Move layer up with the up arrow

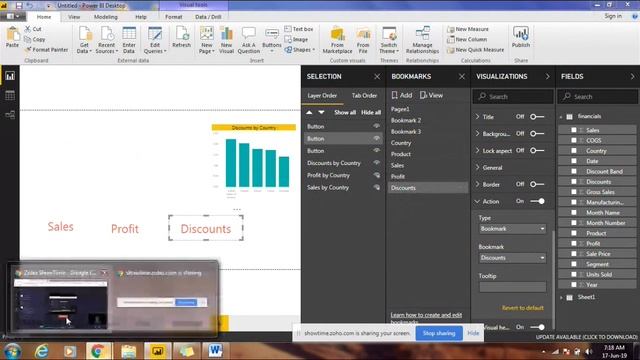pos(309,112)
